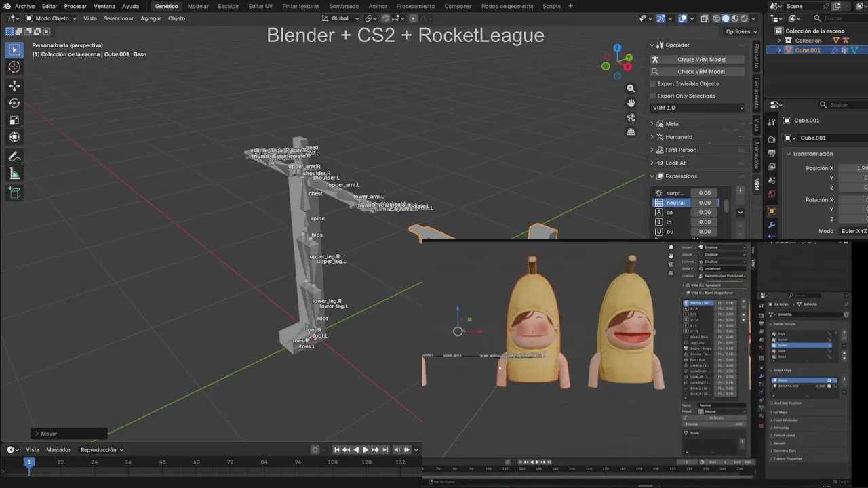Screen dimensions: 868x488
Task: Open the Ventana menu
Action: 104,6
